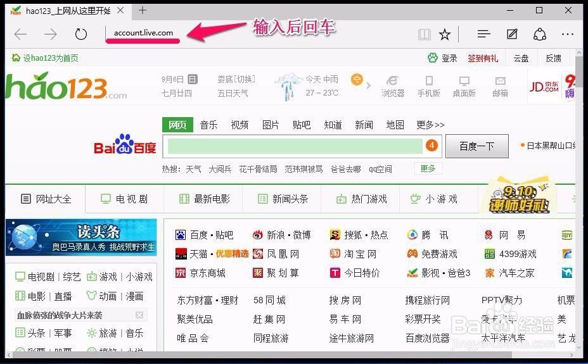Add page to favorites star icon

point(445,35)
